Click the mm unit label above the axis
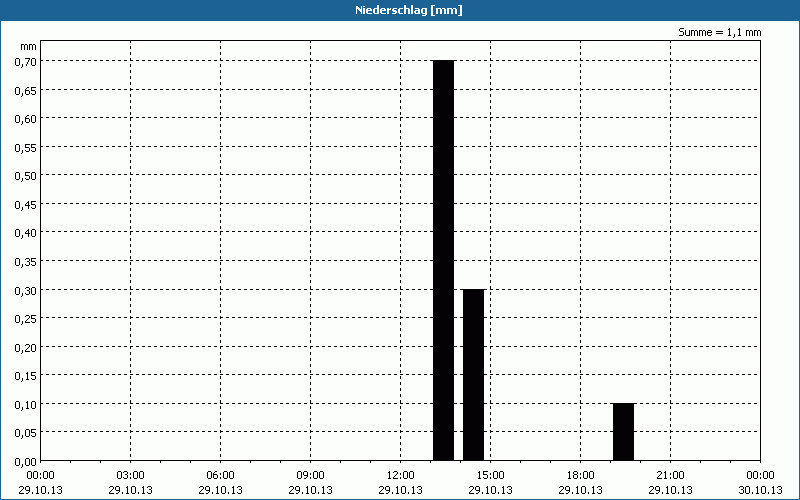The image size is (800, 500). click(x=29, y=46)
